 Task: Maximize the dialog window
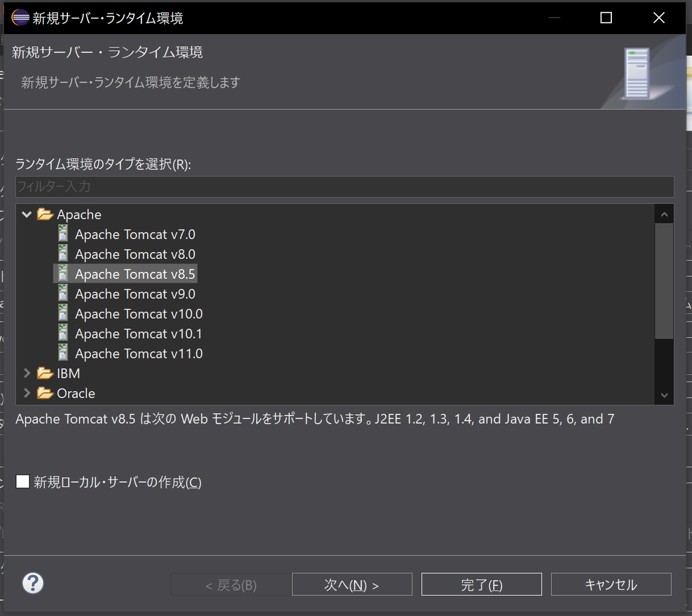click(x=606, y=18)
